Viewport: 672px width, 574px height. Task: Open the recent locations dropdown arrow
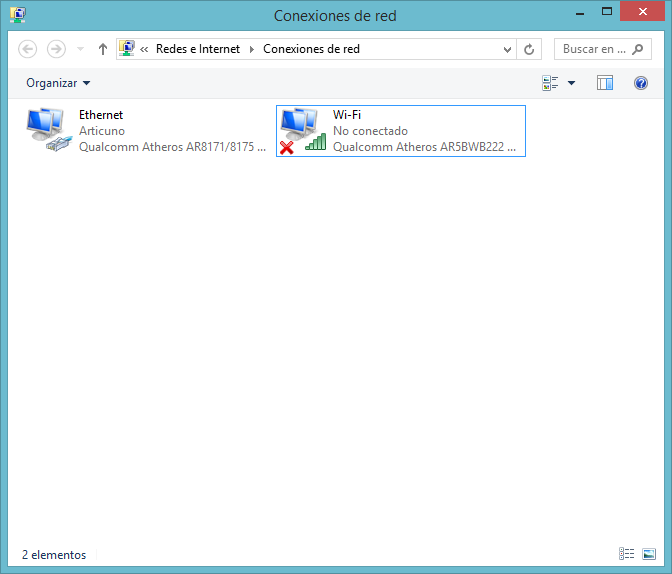[80, 49]
